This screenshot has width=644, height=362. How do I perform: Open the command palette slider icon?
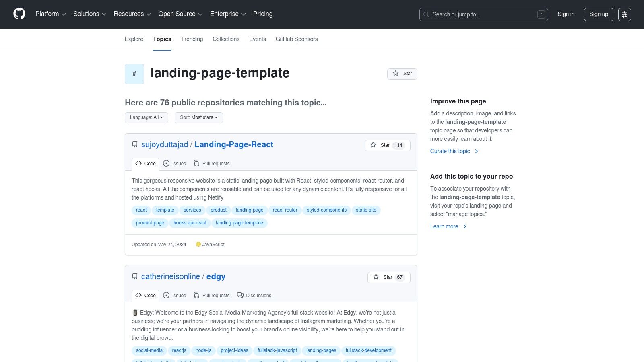coord(624,14)
